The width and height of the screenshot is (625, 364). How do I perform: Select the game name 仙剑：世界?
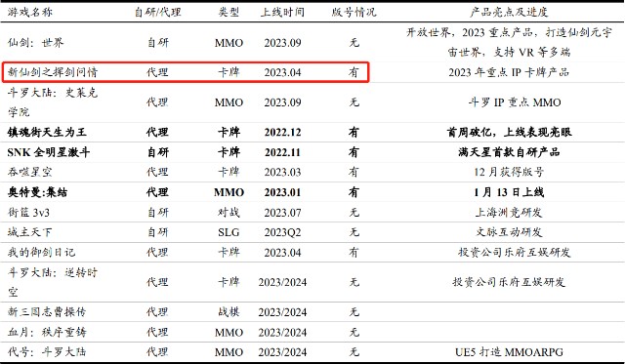[35, 42]
